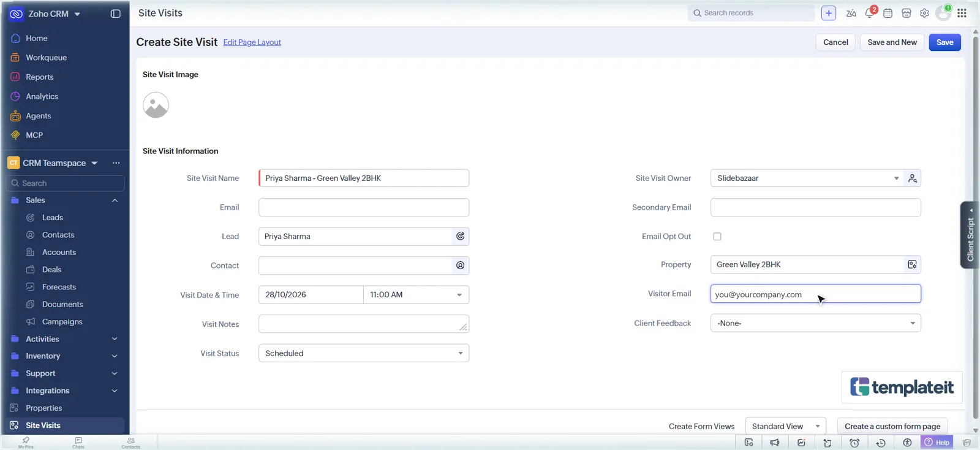Click the Cancel button

click(x=835, y=42)
